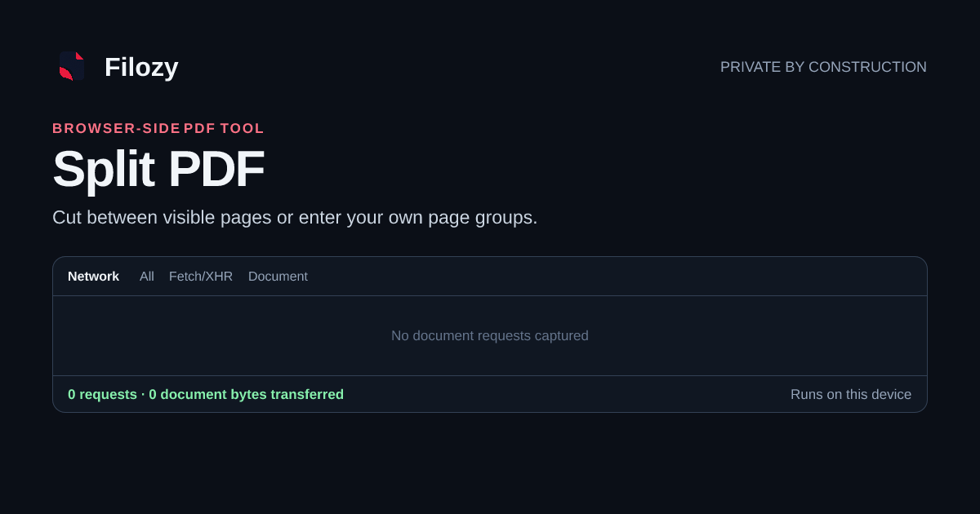Click the 'Cut between visible pages' subtitle
Viewport: 980px width, 514px height.
click(x=162, y=218)
